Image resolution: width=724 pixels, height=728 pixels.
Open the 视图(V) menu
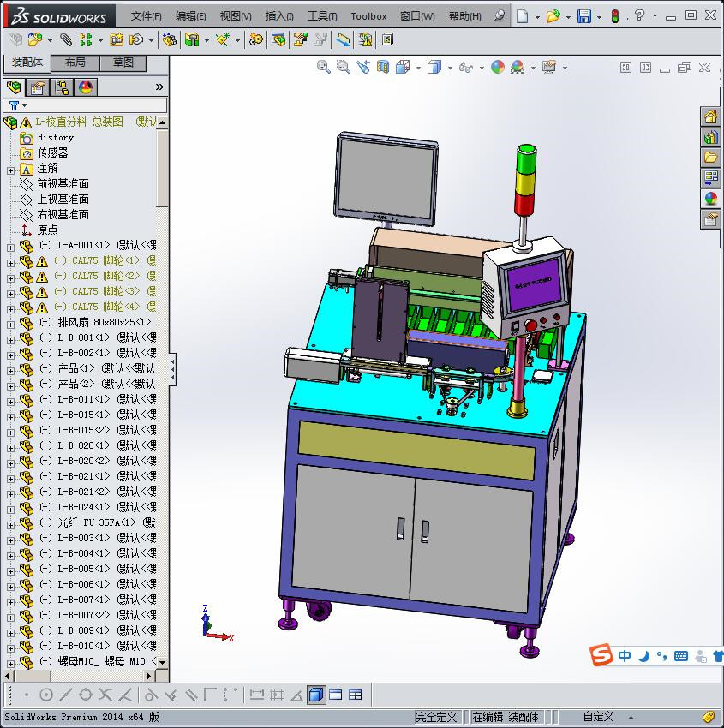point(236,16)
